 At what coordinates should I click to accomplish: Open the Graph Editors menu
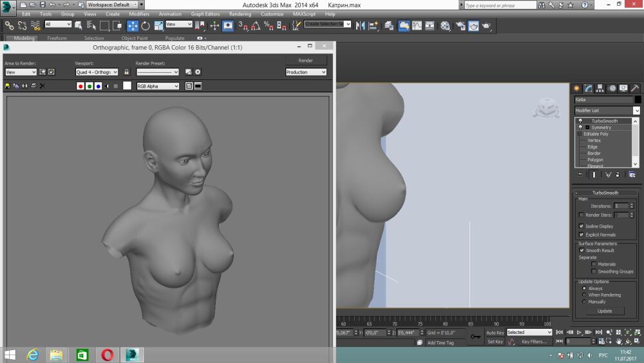(205, 14)
